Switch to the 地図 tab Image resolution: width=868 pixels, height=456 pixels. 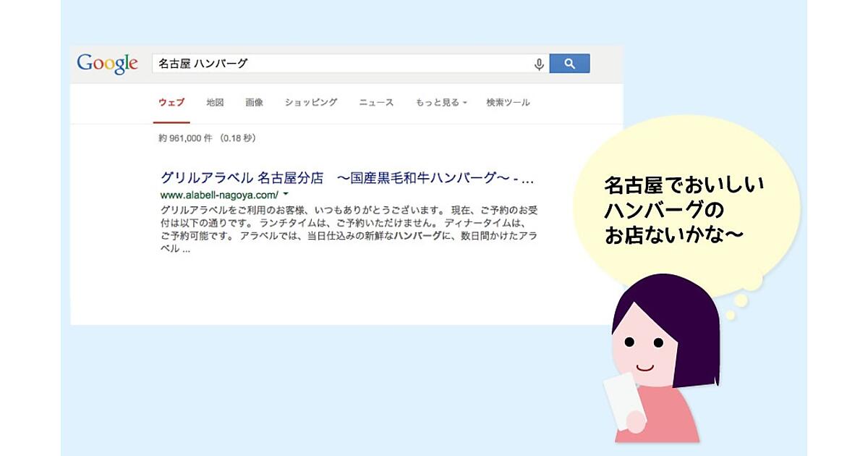coord(215,103)
